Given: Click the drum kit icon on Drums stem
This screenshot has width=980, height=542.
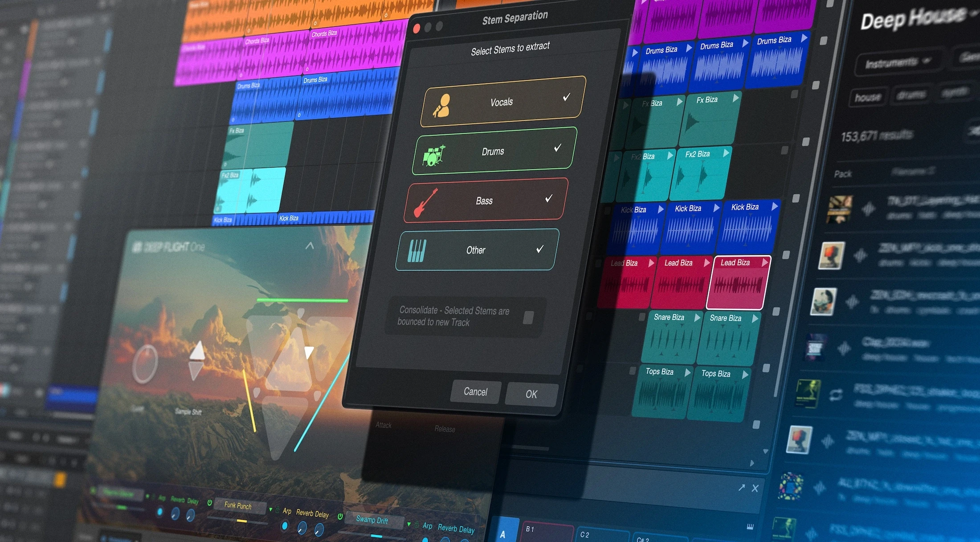Looking at the screenshot, I should [x=433, y=156].
